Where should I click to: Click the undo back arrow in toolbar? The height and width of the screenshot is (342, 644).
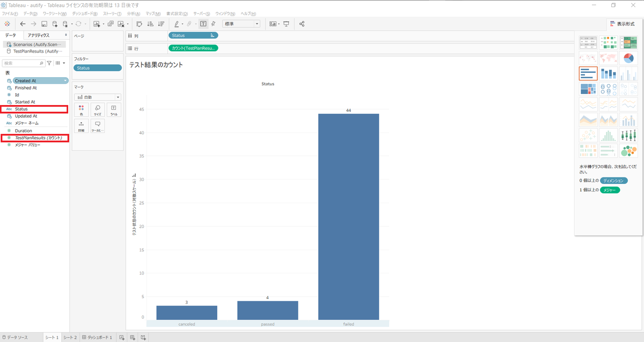coord(23,24)
